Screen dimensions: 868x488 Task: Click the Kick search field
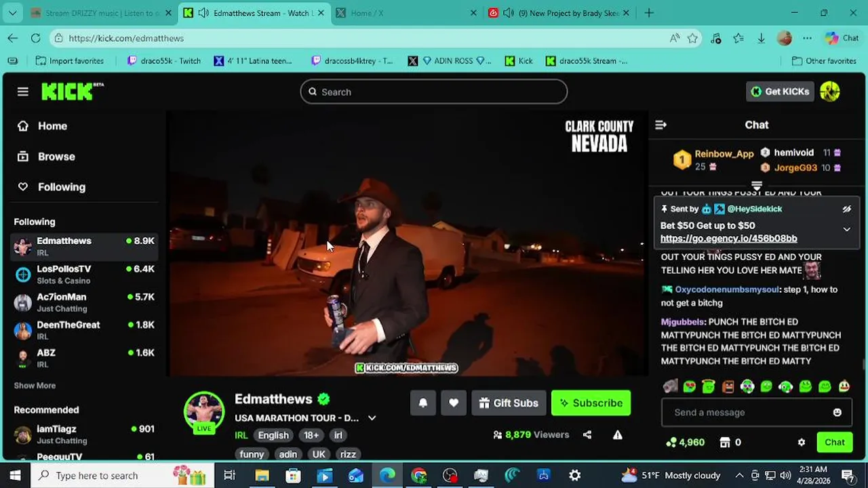434,91
